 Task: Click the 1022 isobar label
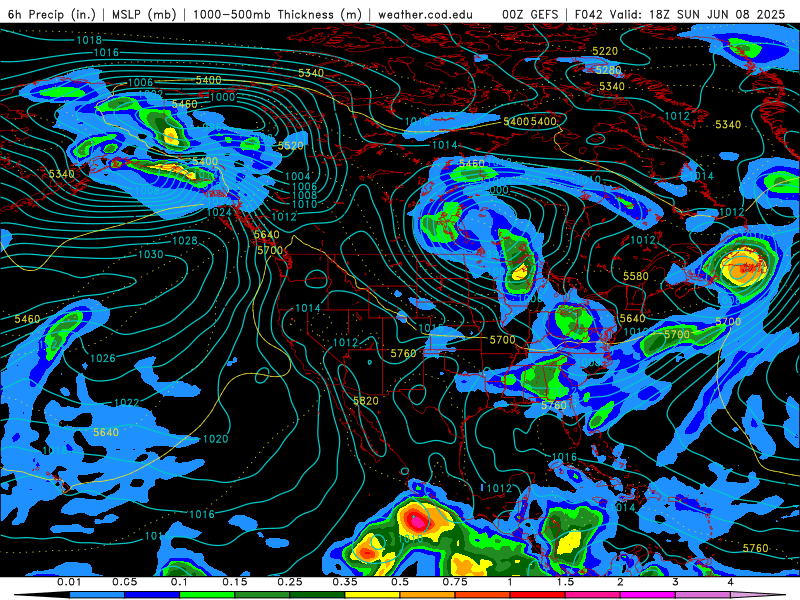[x=127, y=403]
